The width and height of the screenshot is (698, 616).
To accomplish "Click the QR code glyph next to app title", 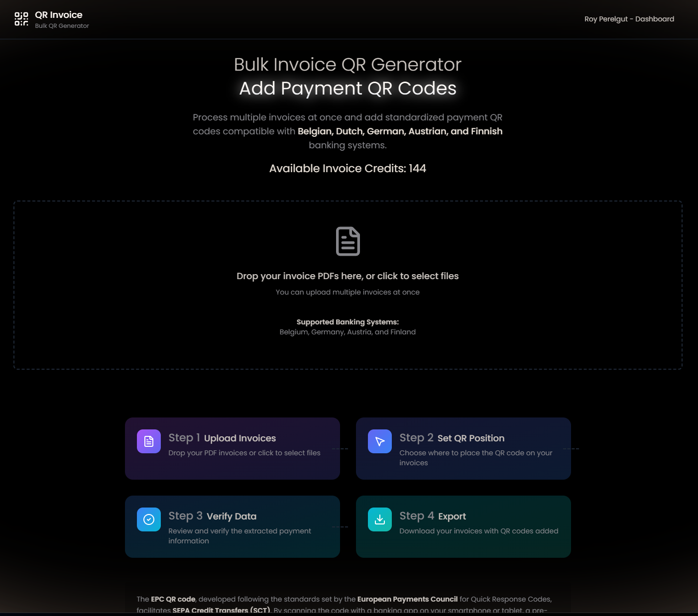I will click(x=21, y=19).
